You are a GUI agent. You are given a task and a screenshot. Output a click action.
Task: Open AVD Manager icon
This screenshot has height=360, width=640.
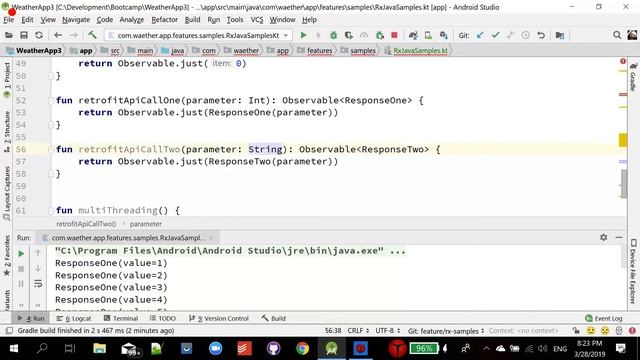[428, 36]
